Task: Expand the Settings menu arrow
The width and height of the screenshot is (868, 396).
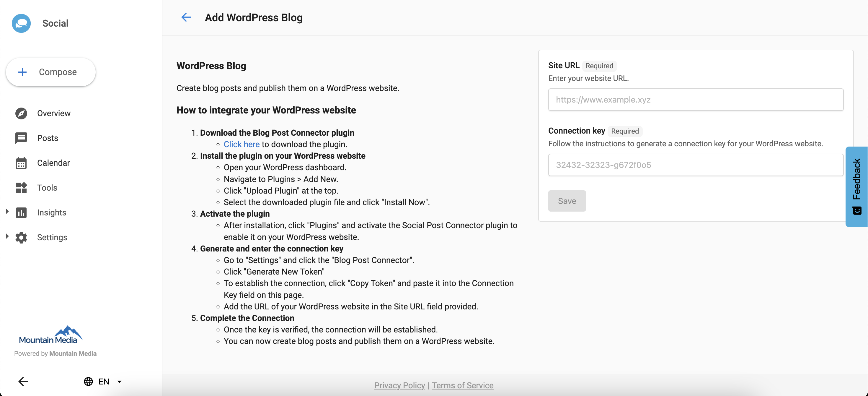Action: [7, 236]
